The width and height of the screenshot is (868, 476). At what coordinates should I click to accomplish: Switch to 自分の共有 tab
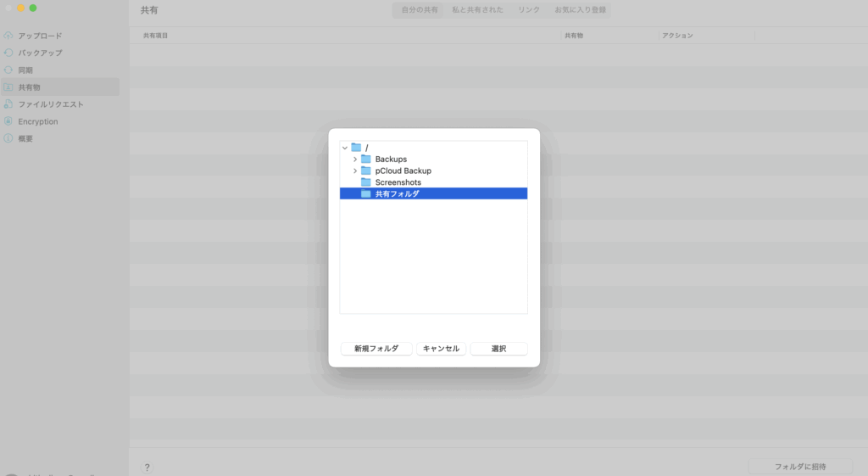[x=417, y=10]
